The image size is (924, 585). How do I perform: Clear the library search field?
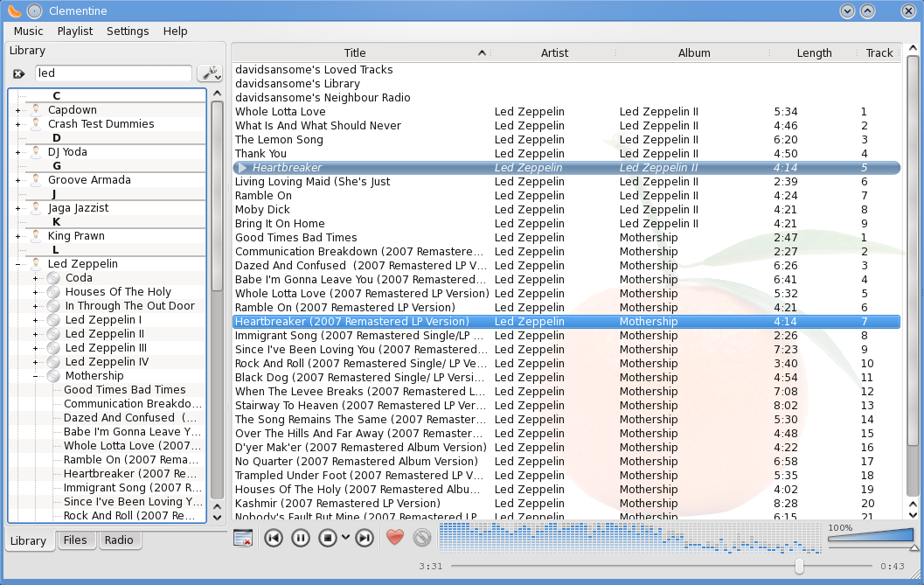pyautogui.click(x=18, y=73)
